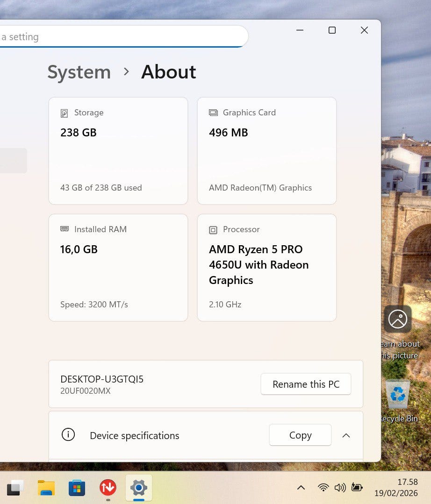Click the speaker volume tray icon
The image size is (431, 504).
(x=340, y=488)
